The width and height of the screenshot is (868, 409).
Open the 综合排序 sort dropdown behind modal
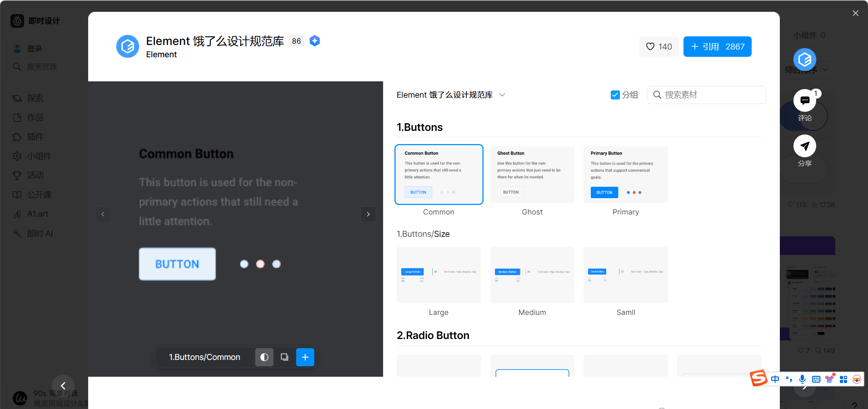(x=807, y=70)
